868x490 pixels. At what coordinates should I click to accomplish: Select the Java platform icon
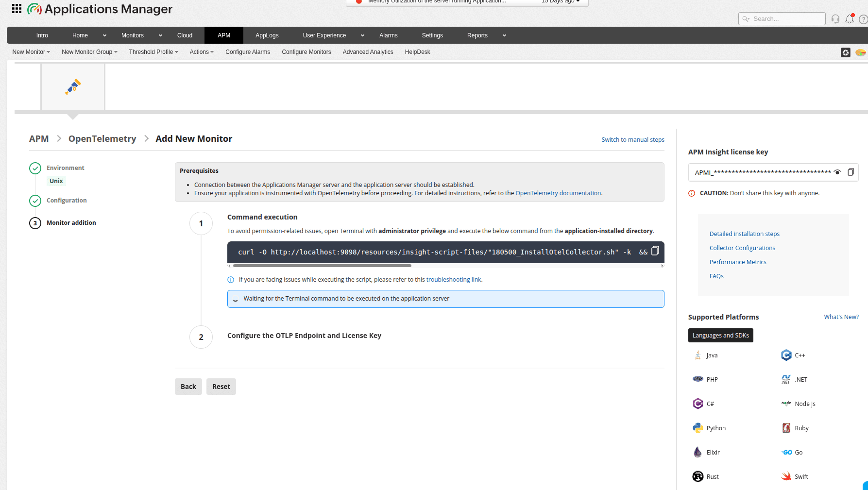698,355
